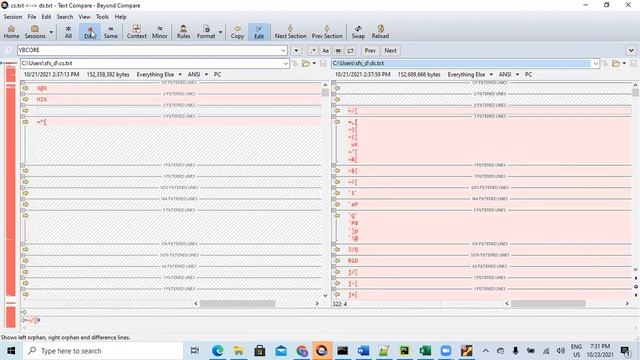Viewport: 640px width, 360px height.
Task: Open the Session menu
Action: click(13, 17)
